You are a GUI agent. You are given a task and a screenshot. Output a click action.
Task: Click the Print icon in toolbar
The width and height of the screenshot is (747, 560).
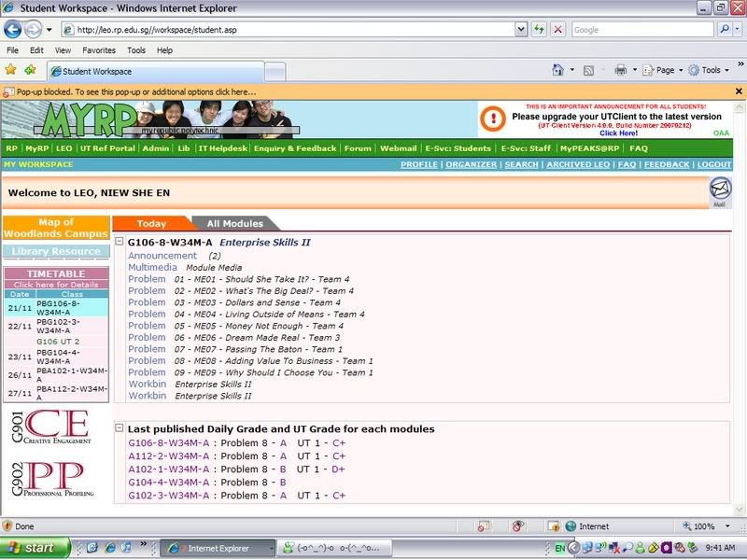click(620, 70)
